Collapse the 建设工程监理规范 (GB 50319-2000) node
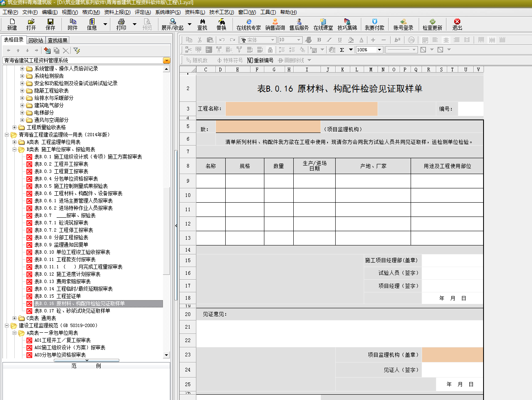 click(x=7, y=326)
